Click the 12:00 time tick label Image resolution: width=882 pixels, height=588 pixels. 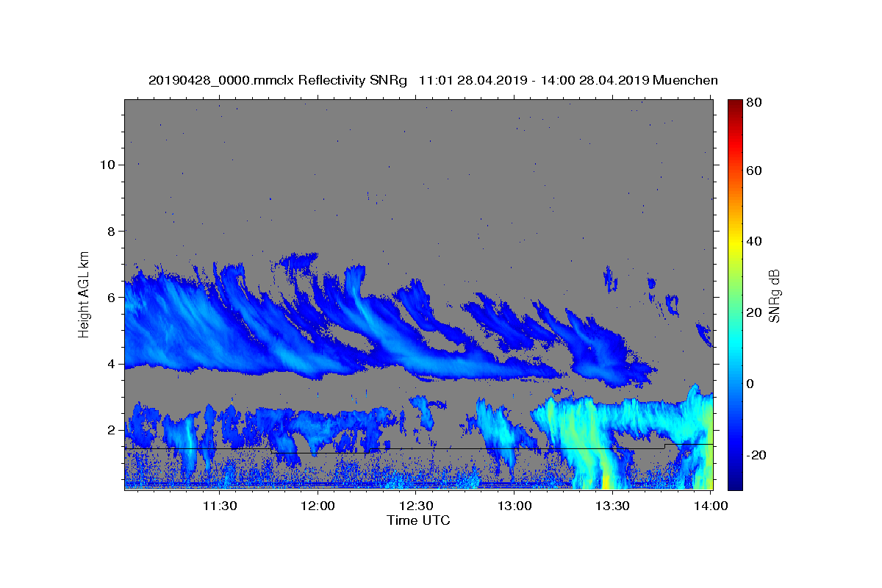pos(318,506)
